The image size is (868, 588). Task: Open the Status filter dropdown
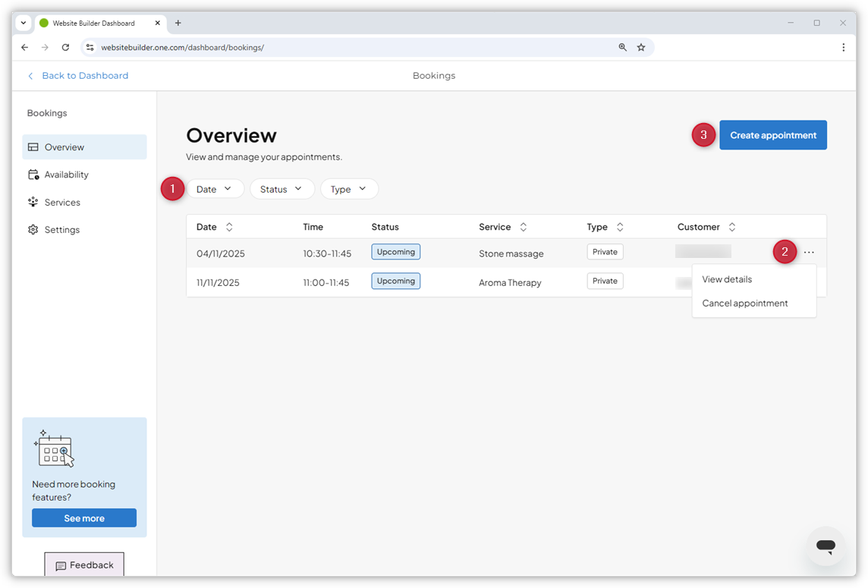click(x=282, y=188)
